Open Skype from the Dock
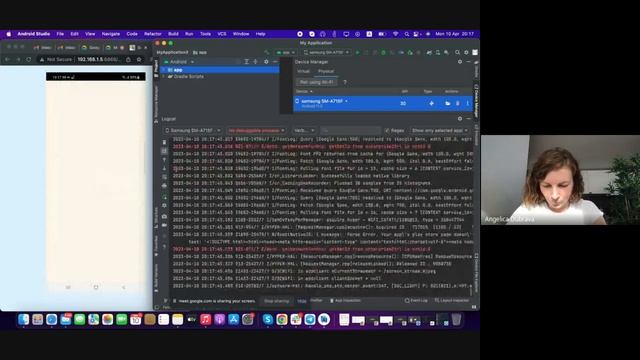 point(268,320)
